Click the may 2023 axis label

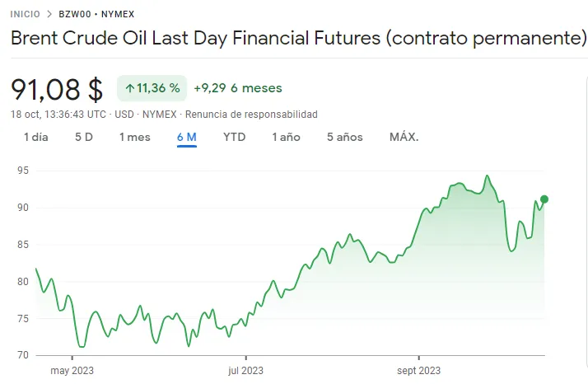click(x=72, y=370)
